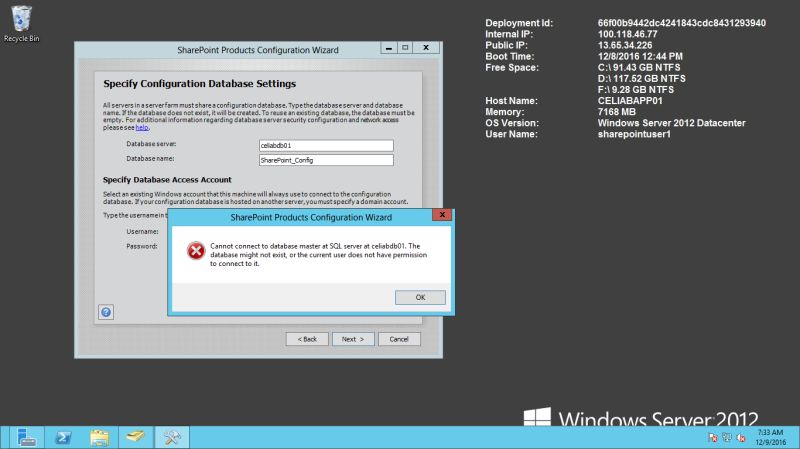Cancel the configuration wizard
Image resolution: width=800 pixels, height=449 pixels.
[x=399, y=339]
